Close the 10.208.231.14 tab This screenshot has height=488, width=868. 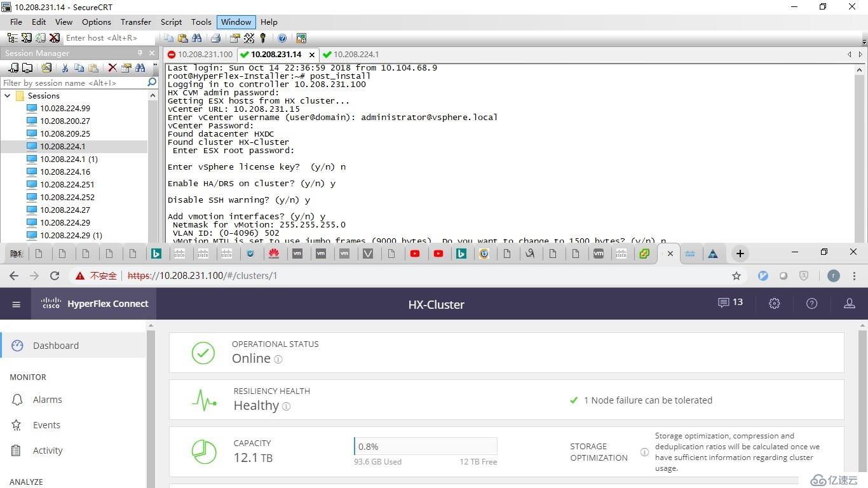coord(311,55)
